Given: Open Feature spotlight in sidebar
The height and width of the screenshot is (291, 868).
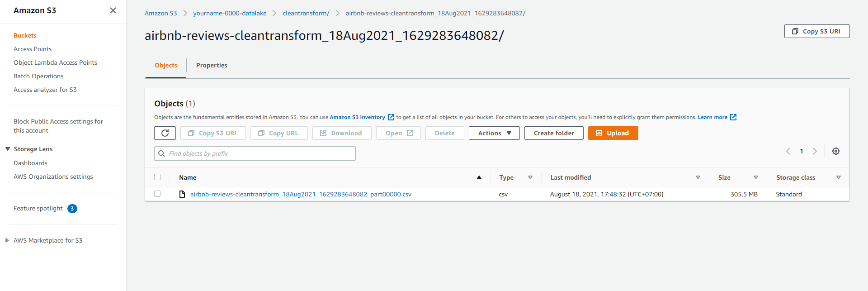Looking at the screenshot, I should click(x=38, y=208).
